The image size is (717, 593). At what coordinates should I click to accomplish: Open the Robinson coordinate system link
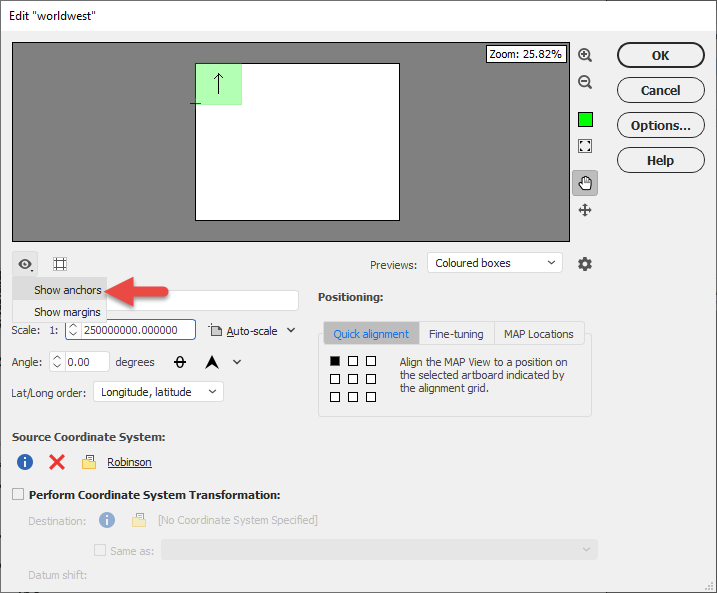(129, 462)
